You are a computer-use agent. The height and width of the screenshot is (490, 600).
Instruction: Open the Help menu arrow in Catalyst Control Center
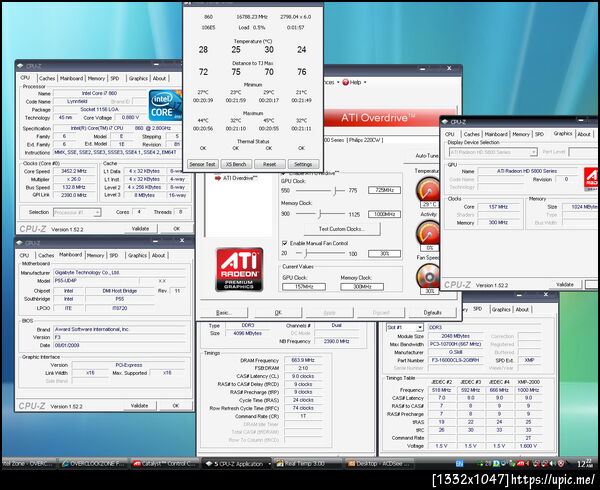(x=365, y=82)
